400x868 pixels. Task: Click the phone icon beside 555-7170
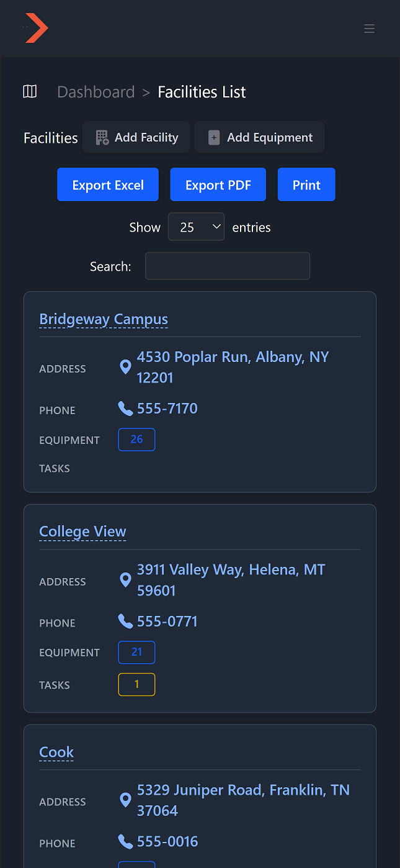125,408
